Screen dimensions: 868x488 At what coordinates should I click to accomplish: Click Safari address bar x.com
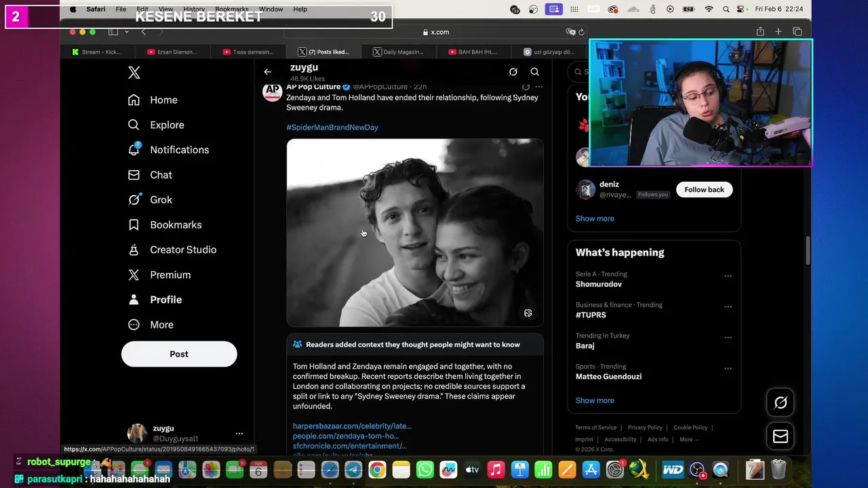(x=435, y=32)
